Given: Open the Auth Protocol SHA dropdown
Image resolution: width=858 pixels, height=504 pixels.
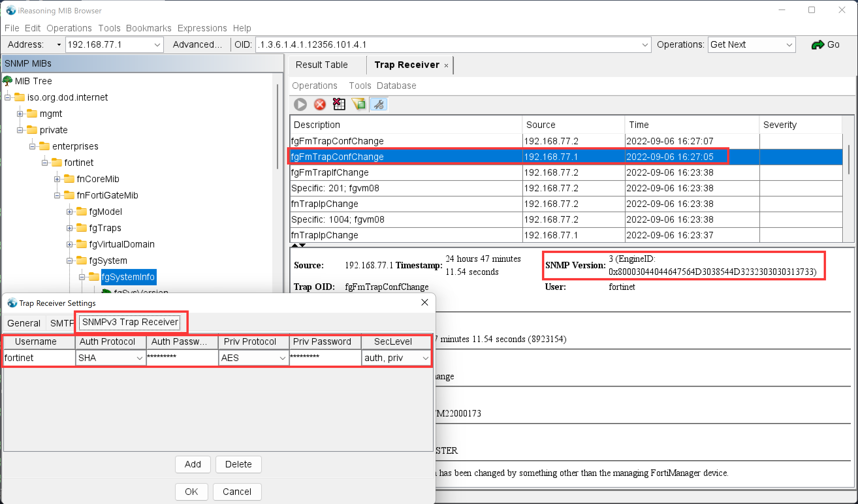Looking at the screenshot, I should (139, 358).
